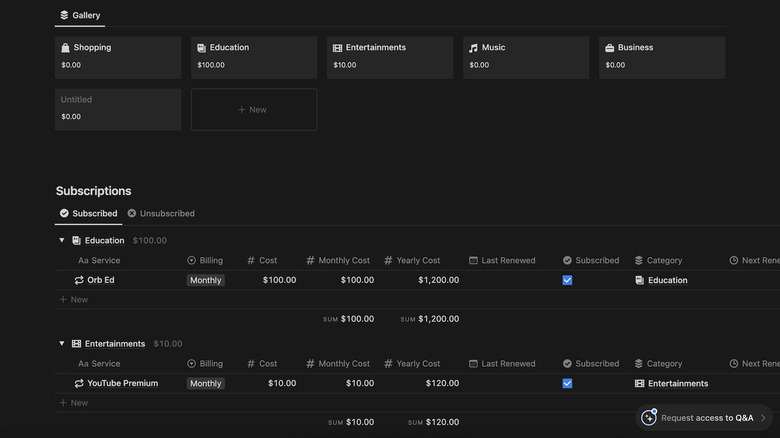Uncheck Subscribed checkbox for Orb Ed
780x438 pixels.
coord(567,280)
